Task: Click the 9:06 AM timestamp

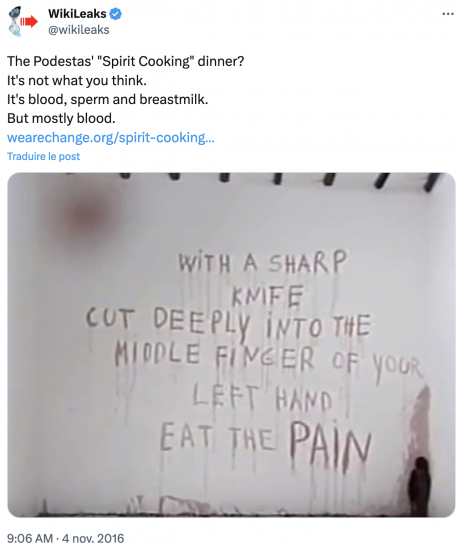Action: click(30, 538)
